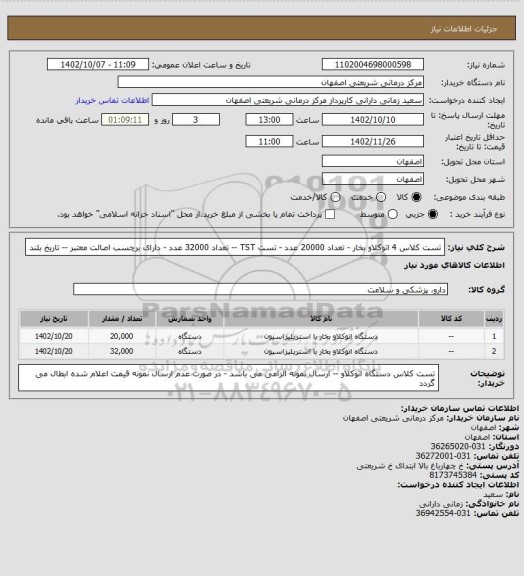Image resolution: width=524 pixels, height=576 pixels.
Task: Click the fax number 36265020-031
Action: click(x=458, y=446)
